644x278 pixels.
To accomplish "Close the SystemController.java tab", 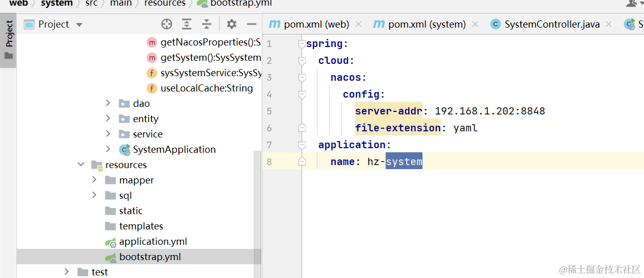I will (609, 24).
